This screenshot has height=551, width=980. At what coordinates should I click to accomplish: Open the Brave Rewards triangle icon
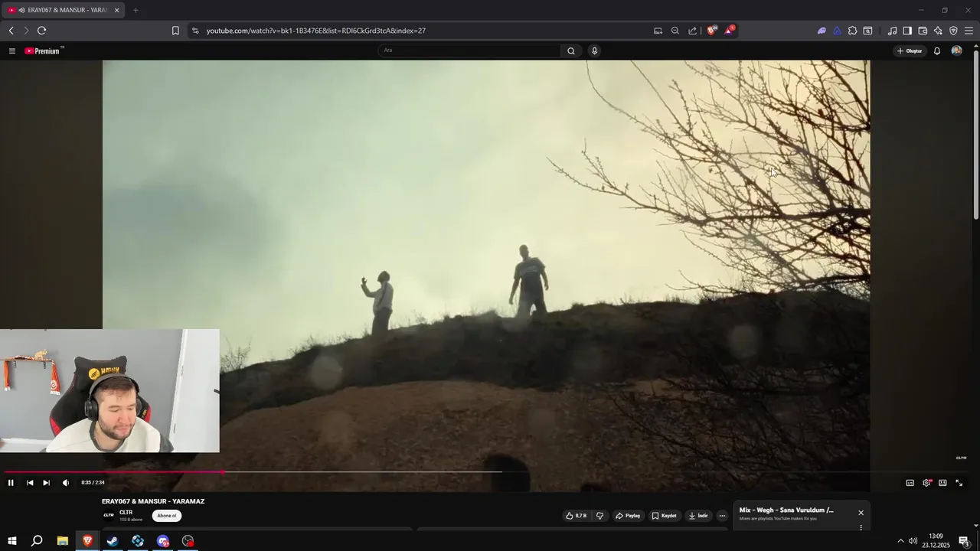(729, 31)
